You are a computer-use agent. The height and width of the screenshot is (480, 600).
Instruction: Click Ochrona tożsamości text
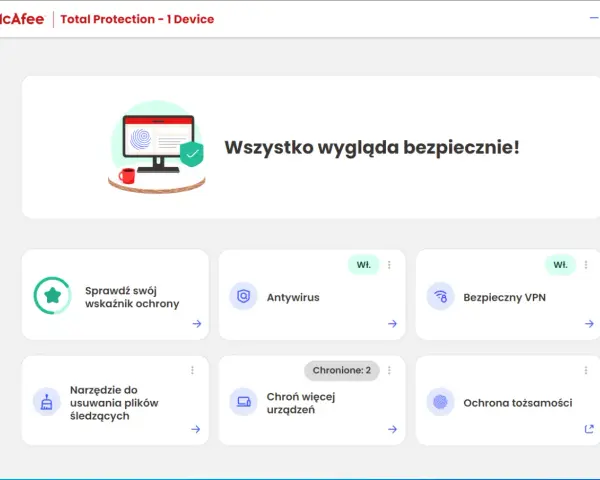(x=518, y=403)
